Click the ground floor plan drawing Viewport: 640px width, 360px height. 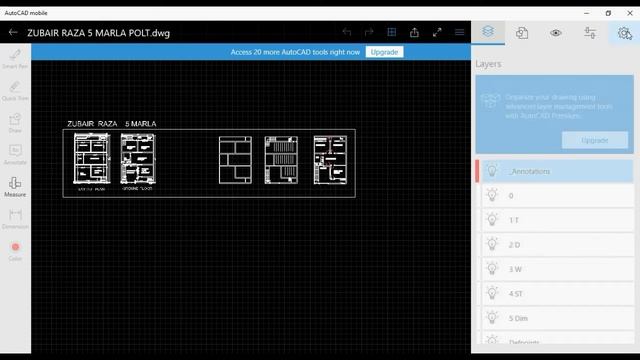click(138, 159)
